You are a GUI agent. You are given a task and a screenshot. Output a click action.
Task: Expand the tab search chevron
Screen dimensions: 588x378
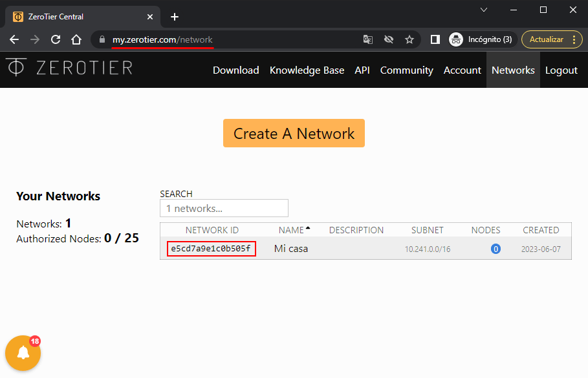pos(484,10)
